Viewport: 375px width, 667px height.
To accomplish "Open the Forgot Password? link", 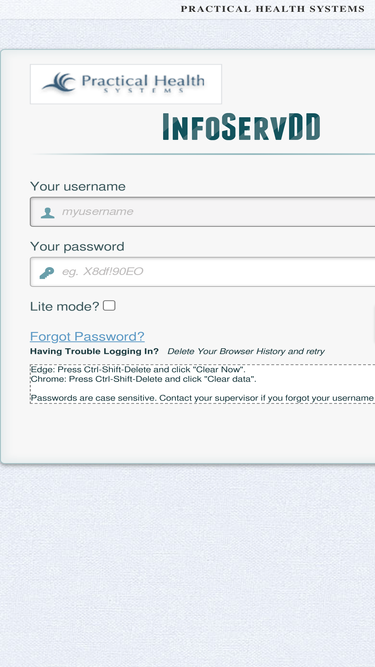I will tap(87, 336).
